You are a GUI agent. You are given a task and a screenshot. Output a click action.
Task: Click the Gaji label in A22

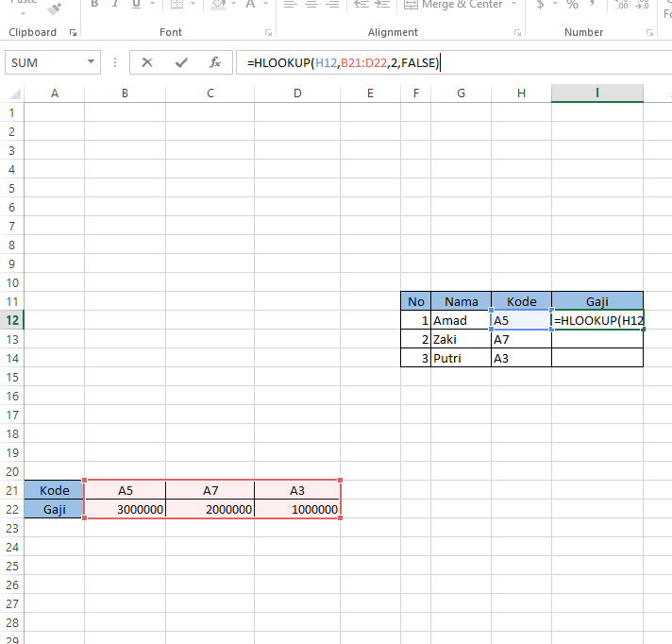55,509
